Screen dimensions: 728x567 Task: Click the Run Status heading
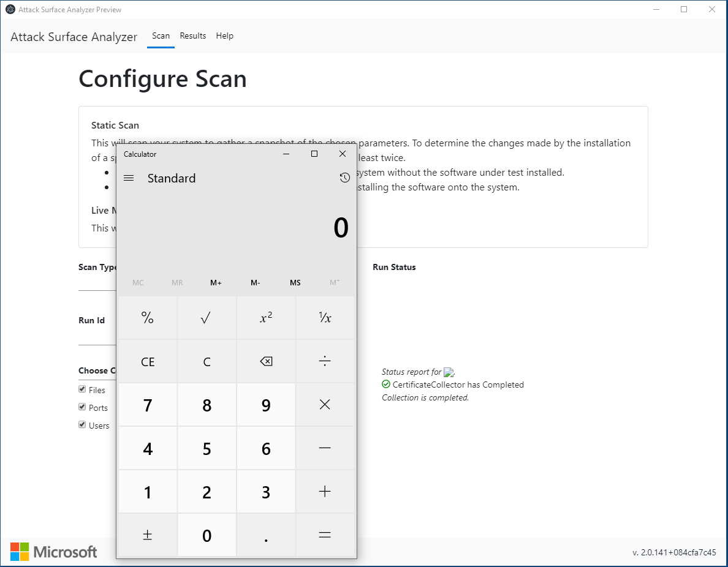pos(394,267)
